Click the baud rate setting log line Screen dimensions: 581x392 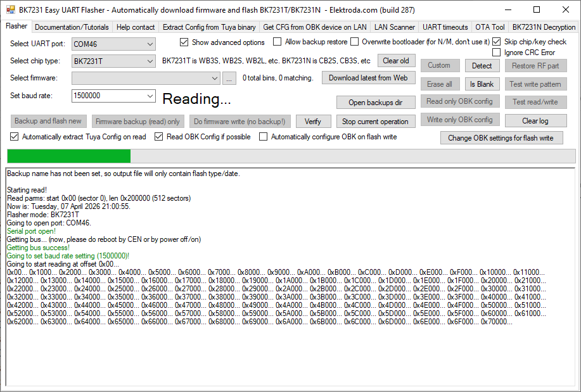[x=68, y=256]
